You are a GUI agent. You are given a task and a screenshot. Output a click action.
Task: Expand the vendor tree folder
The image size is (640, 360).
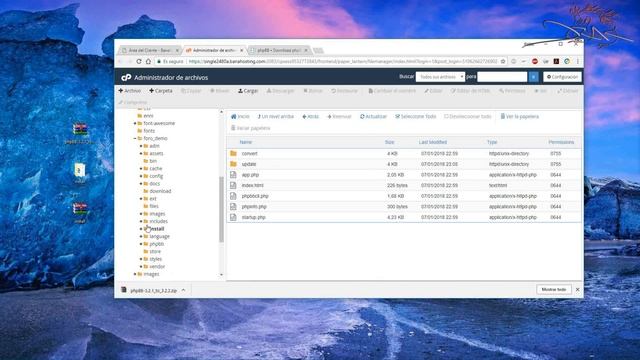point(141,267)
